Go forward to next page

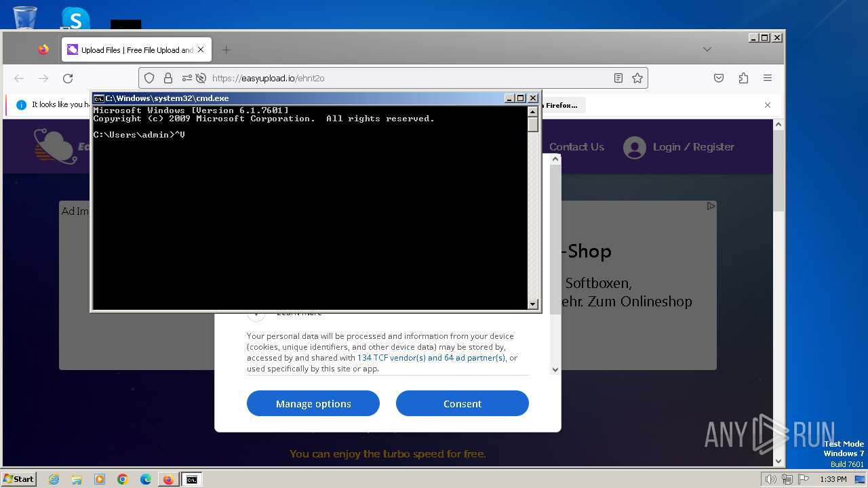[x=43, y=78]
